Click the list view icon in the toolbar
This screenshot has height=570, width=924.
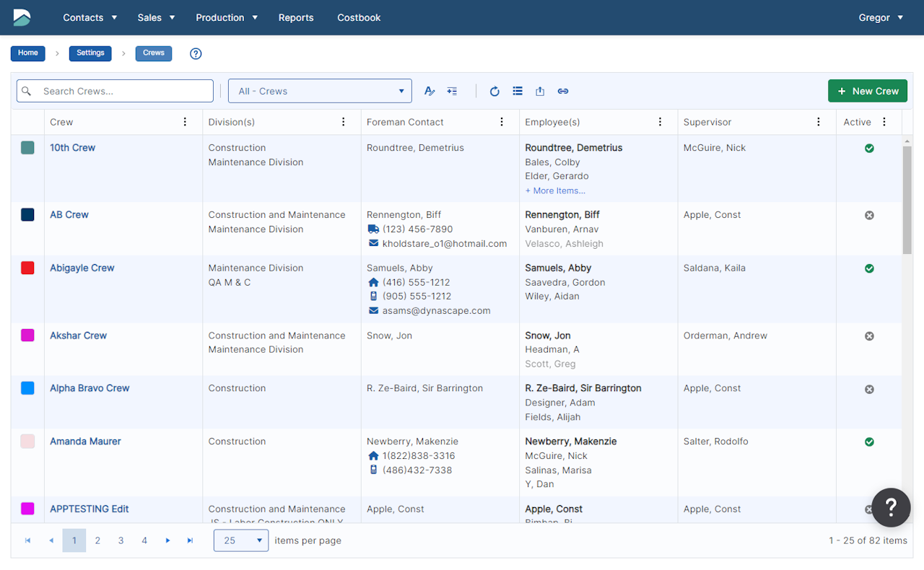tap(518, 91)
